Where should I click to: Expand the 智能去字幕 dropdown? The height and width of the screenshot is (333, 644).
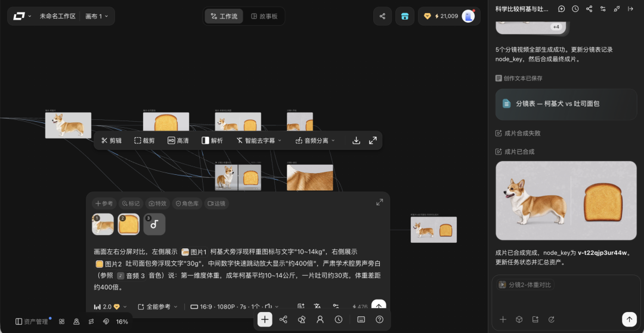[x=259, y=141]
